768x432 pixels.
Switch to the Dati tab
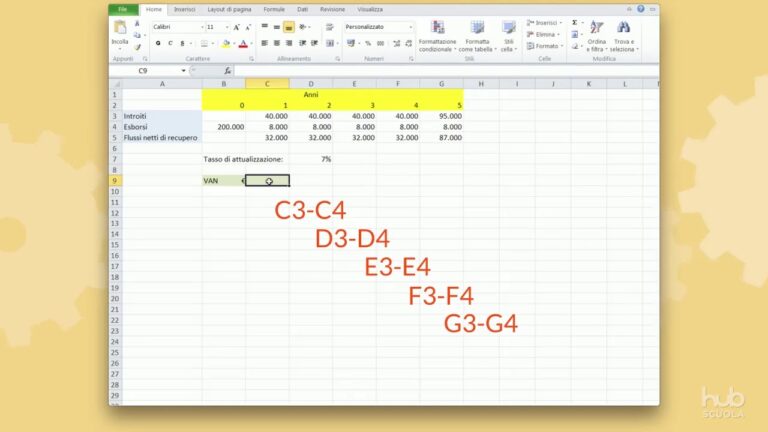(303, 9)
